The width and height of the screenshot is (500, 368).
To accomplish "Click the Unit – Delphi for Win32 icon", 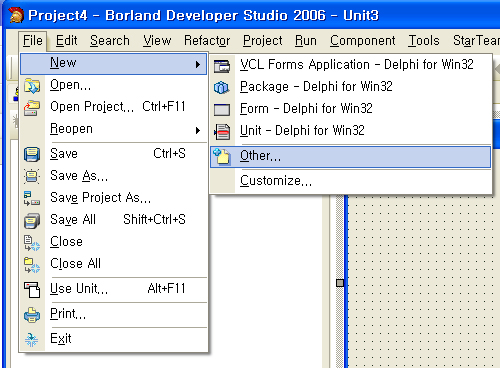I will pyautogui.click(x=222, y=131).
